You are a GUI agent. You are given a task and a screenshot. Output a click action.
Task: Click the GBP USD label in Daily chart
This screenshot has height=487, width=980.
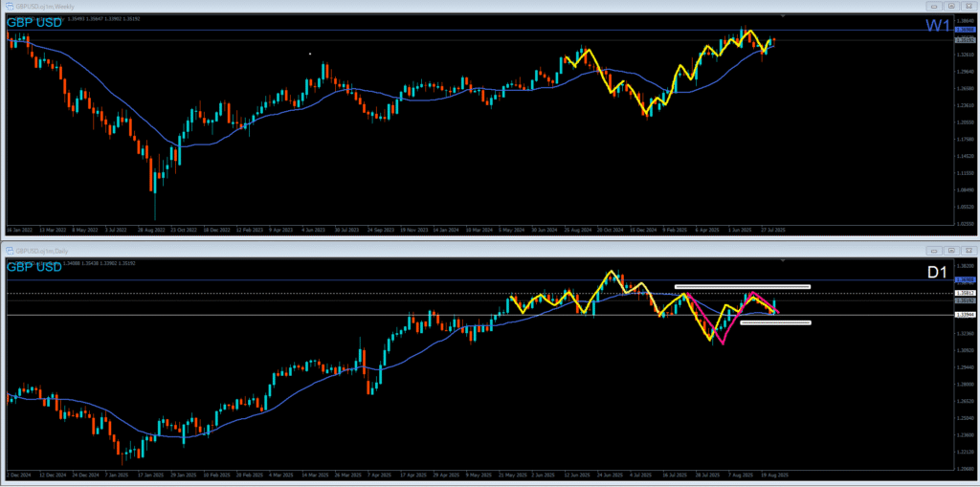34,267
